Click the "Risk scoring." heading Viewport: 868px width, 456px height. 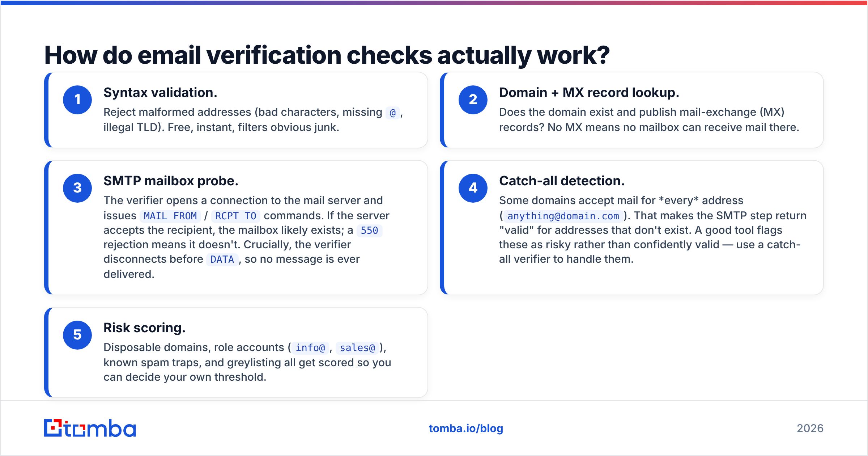click(x=145, y=328)
